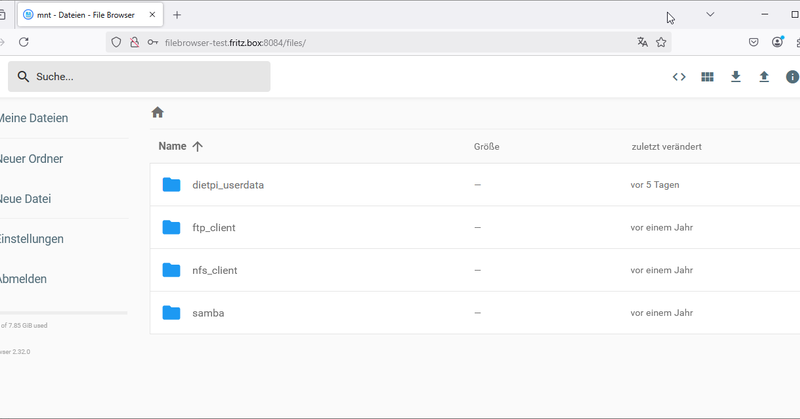The image size is (800, 419).
Task: Open the Pocket save icon
Action: pos(754,42)
